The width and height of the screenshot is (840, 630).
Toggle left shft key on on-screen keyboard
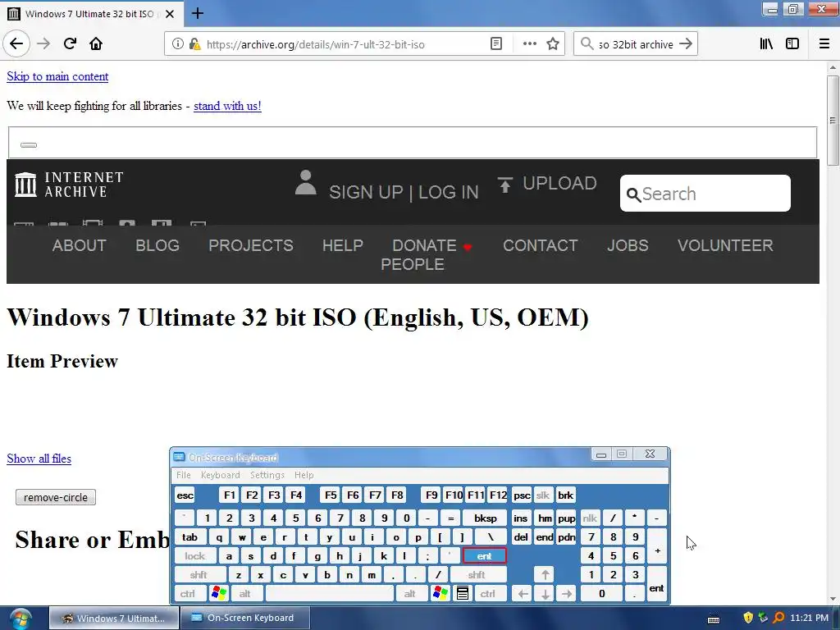199,575
